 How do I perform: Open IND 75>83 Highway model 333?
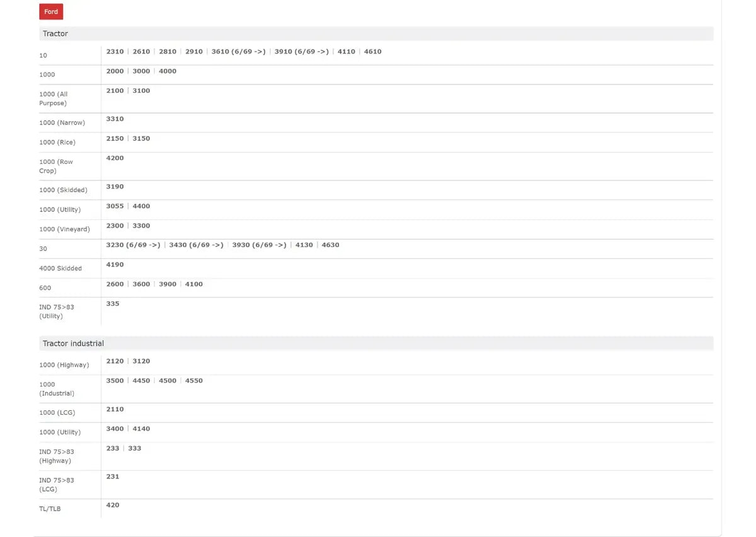pyautogui.click(x=135, y=449)
